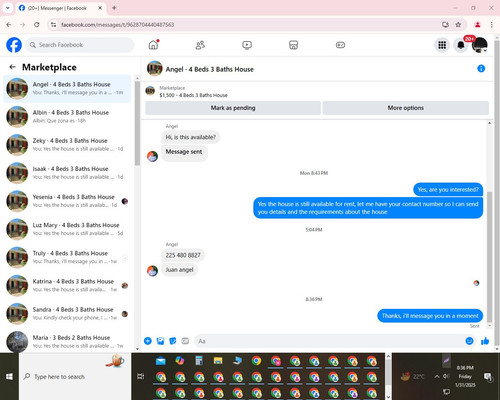Click More options button
This screenshot has width=500, height=400.
click(406, 108)
